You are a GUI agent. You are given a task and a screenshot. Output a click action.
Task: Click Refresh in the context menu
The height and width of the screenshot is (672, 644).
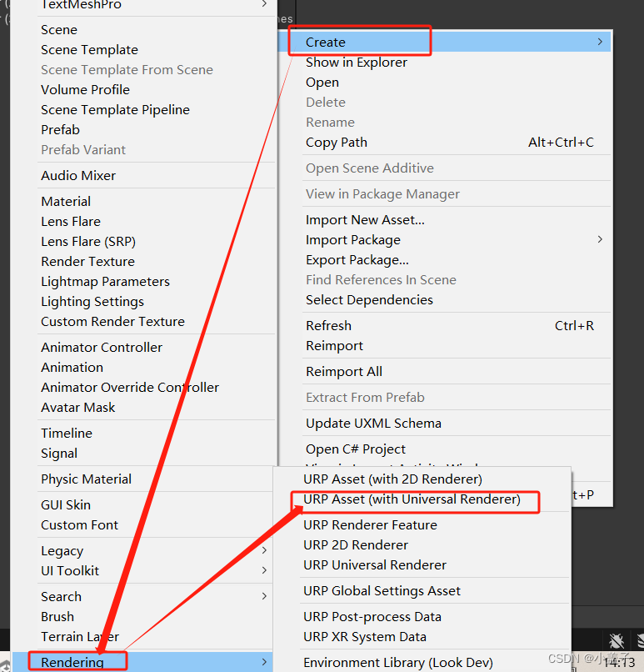pos(328,325)
